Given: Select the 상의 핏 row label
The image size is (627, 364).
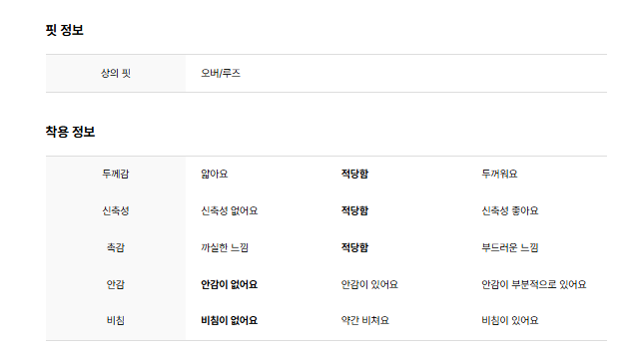Looking at the screenshot, I should (116, 73).
